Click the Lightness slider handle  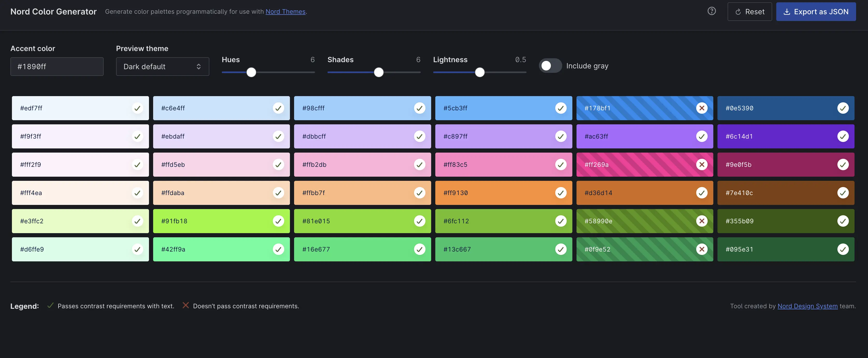click(480, 72)
